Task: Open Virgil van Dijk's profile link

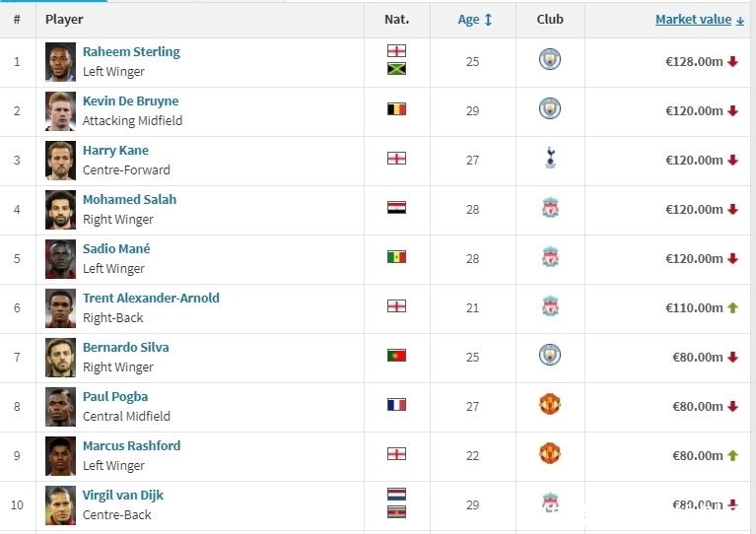Action: point(123,496)
